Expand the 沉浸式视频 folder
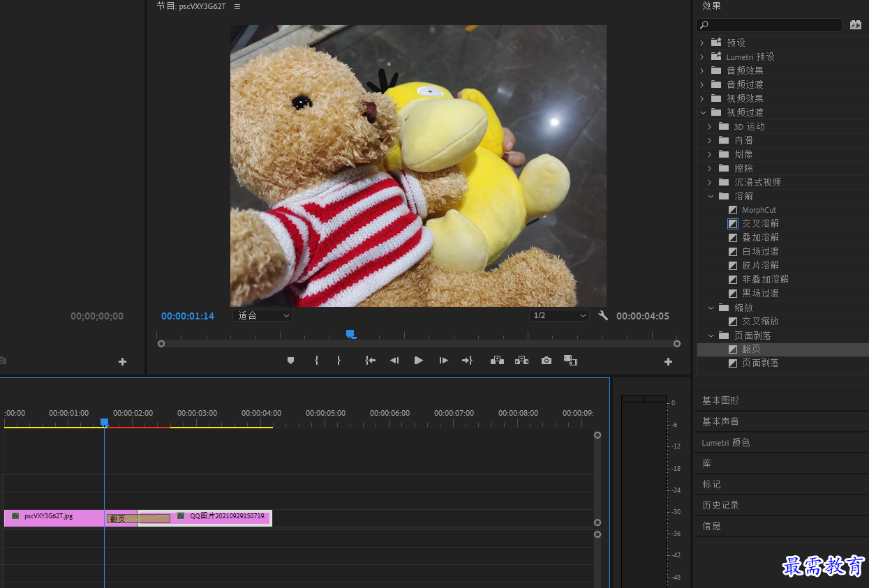869x588 pixels. click(710, 182)
